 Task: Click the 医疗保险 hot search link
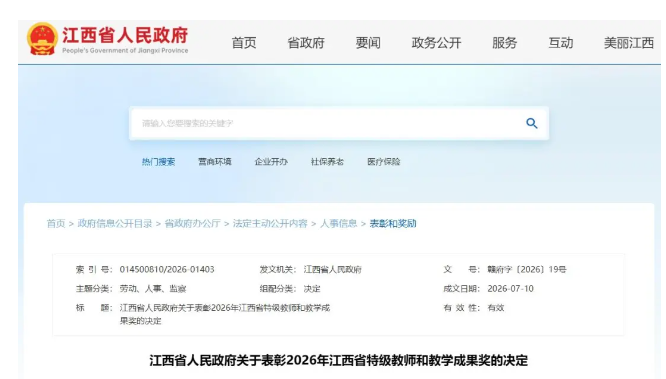[384, 162]
